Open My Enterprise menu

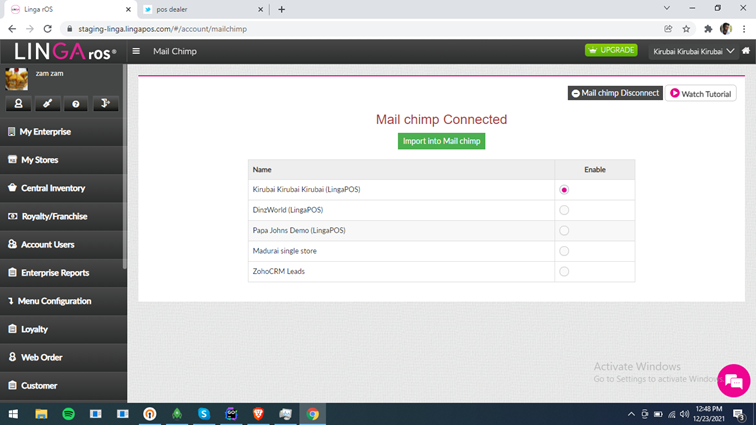tap(63, 132)
